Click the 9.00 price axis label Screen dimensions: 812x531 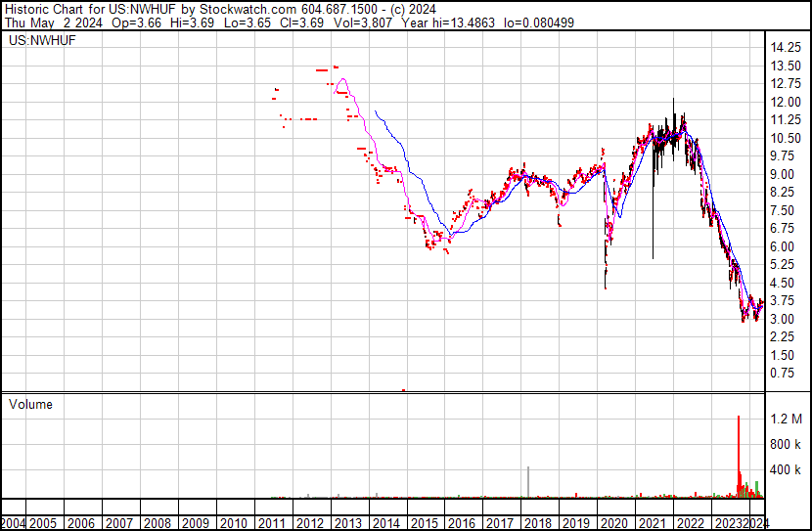(x=782, y=174)
